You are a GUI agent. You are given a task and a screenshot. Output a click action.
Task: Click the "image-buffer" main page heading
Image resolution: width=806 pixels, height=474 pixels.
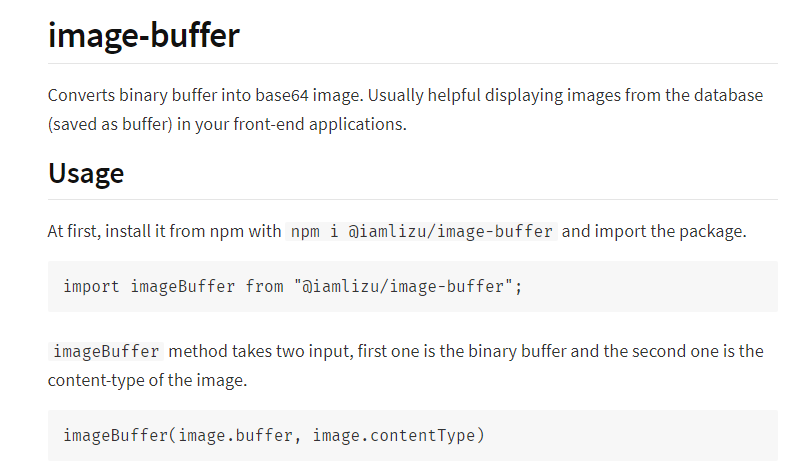(144, 35)
